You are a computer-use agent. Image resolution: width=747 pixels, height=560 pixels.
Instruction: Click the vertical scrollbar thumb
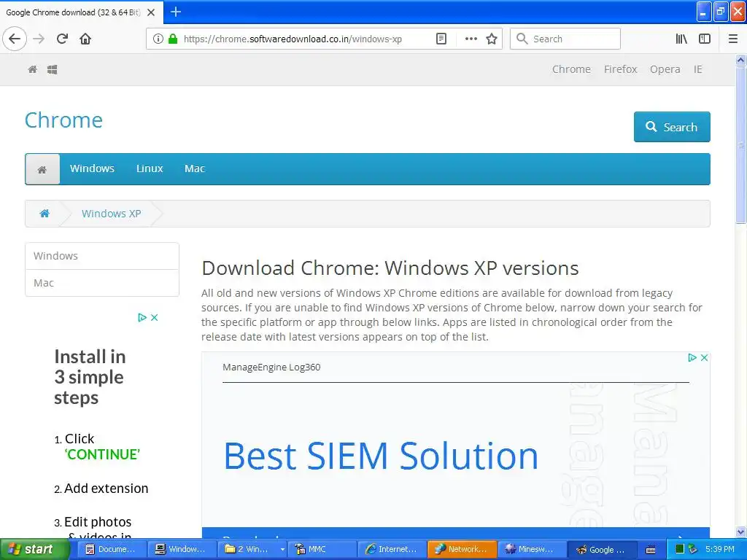pyautogui.click(x=740, y=145)
